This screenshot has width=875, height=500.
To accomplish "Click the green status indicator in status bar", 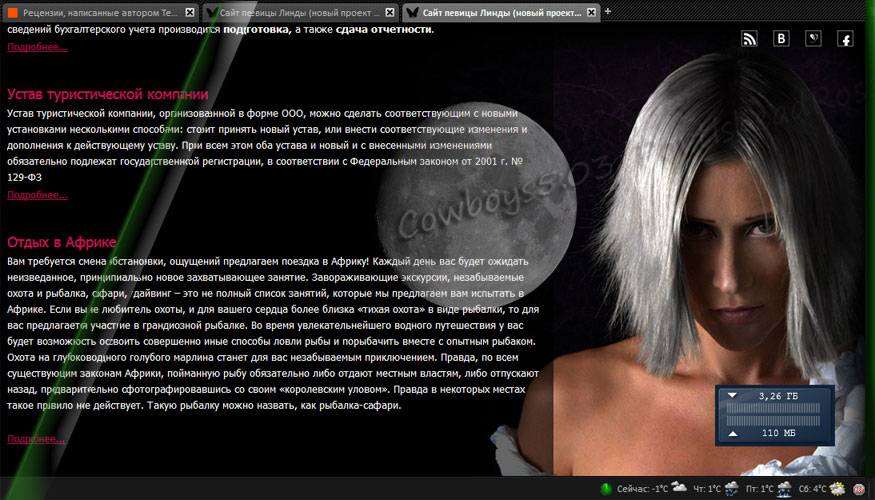I will [605, 489].
